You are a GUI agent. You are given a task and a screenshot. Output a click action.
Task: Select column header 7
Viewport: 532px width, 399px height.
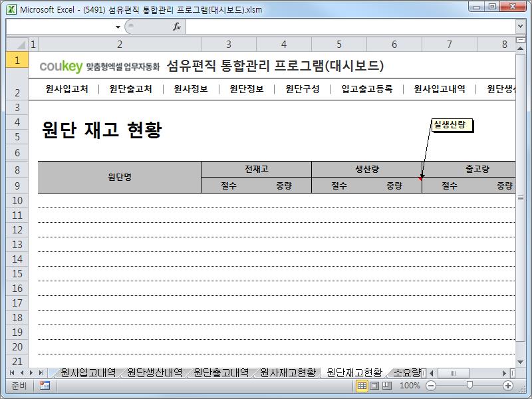click(450, 45)
